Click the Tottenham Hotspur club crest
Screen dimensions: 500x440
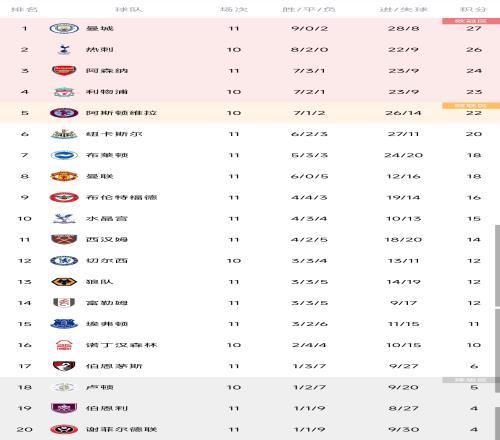point(64,49)
